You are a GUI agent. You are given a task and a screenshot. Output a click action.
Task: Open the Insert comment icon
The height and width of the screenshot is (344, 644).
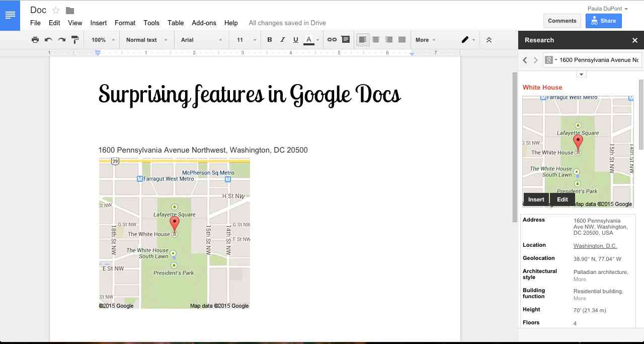[345, 40]
